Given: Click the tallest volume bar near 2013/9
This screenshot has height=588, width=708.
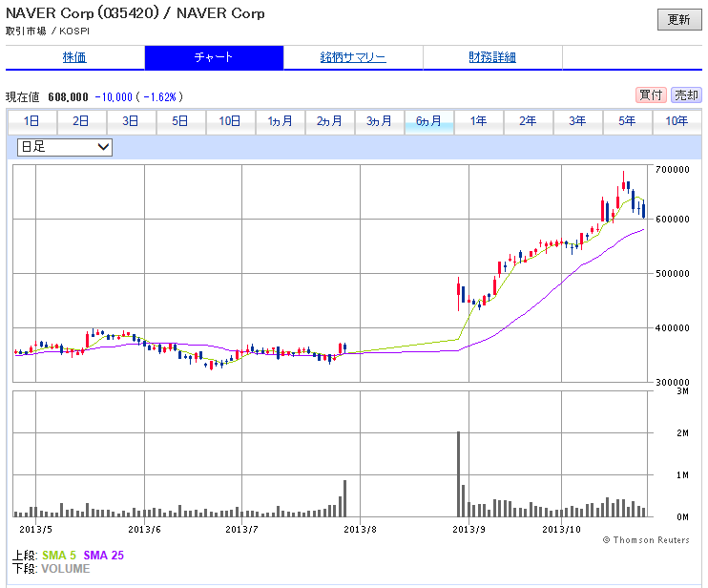Looking at the screenshot, I should click(458, 474).
